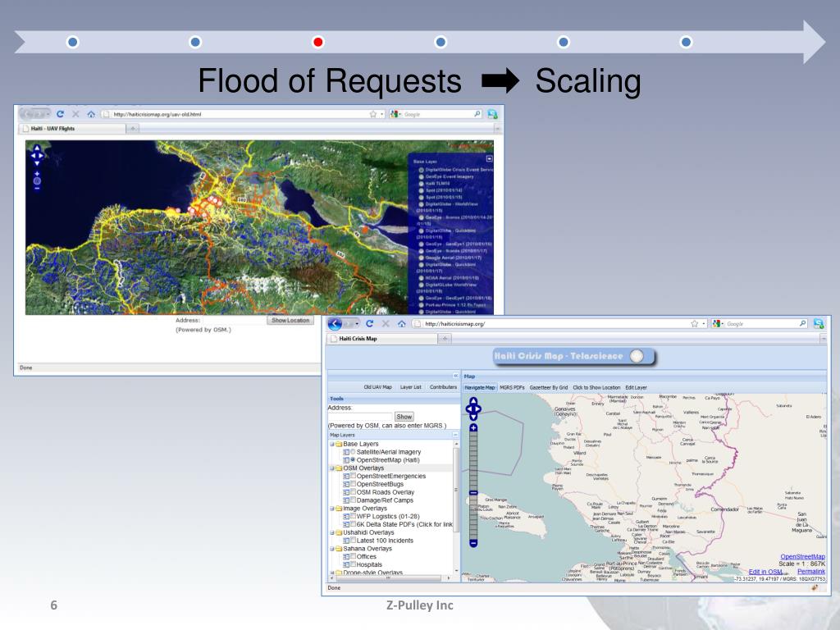The image size is (840, 630).
Task: Collapse the OSM Overlays folder
Action: pos(332,468)
